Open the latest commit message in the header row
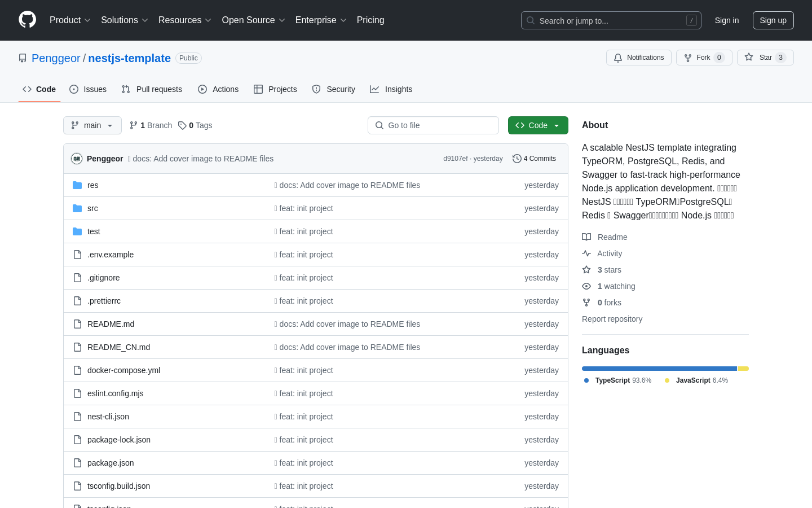Image resolution: width=812 pixels, height=508 pixels. 201,159
